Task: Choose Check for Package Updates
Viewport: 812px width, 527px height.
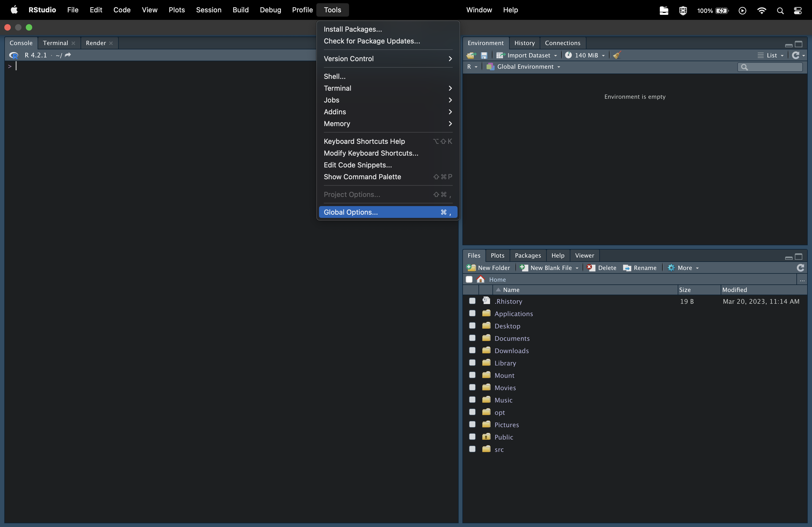Action: point(388,41)
